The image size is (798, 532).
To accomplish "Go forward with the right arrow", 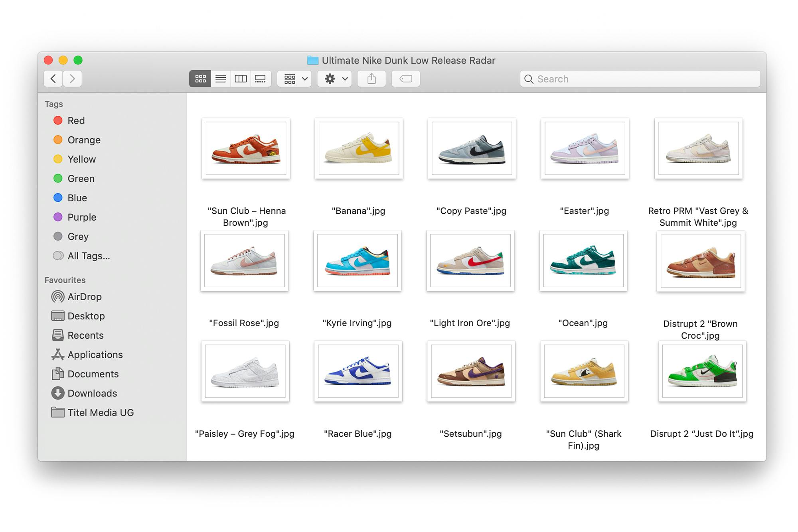I will pos(72,79).
